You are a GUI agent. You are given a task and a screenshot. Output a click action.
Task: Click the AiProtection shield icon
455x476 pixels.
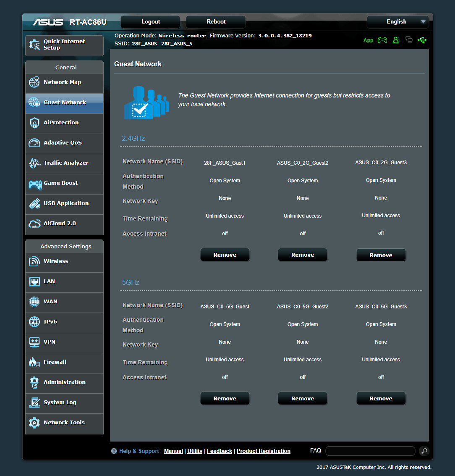34,123
